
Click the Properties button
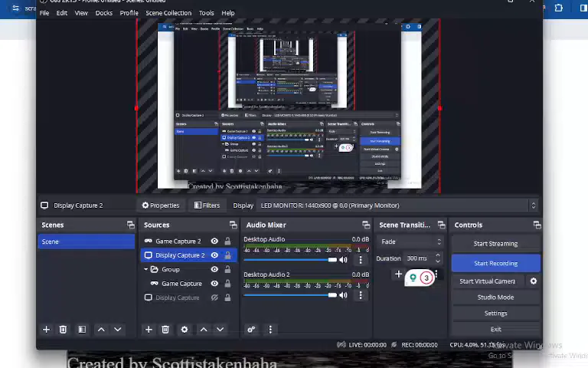point(161,205)
